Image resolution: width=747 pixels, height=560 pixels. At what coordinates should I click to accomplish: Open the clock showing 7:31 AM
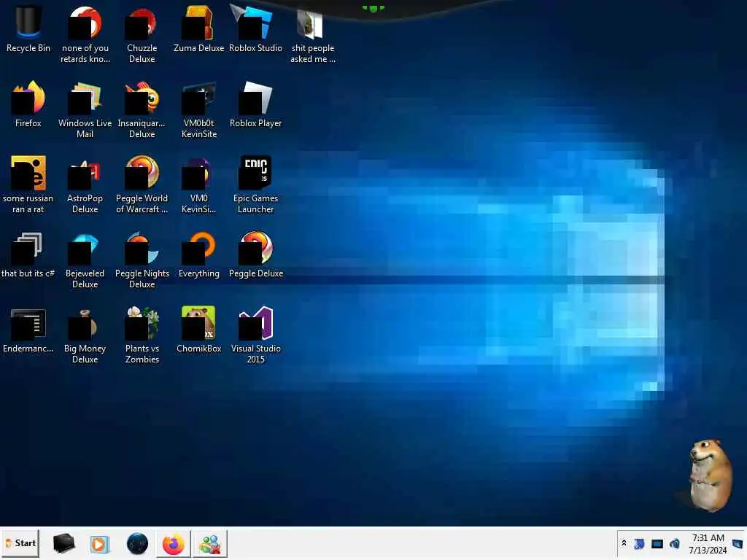pyautogui.click(x=708, y=544)
